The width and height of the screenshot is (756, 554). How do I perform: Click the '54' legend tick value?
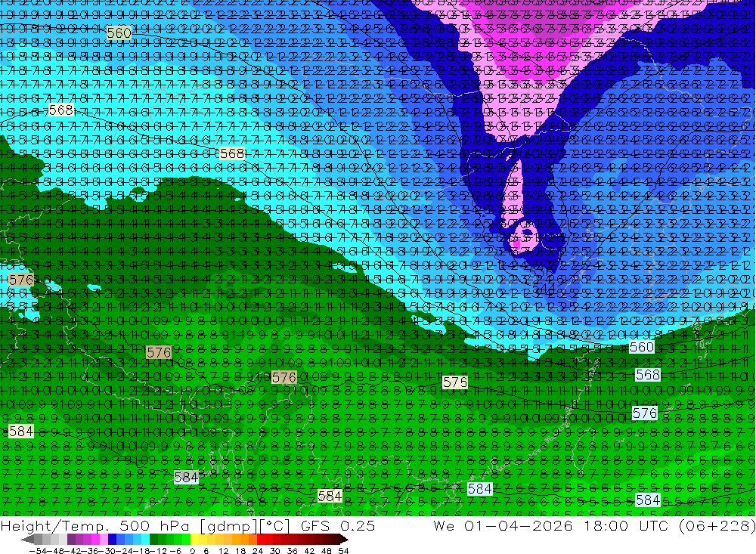point(343,550)
